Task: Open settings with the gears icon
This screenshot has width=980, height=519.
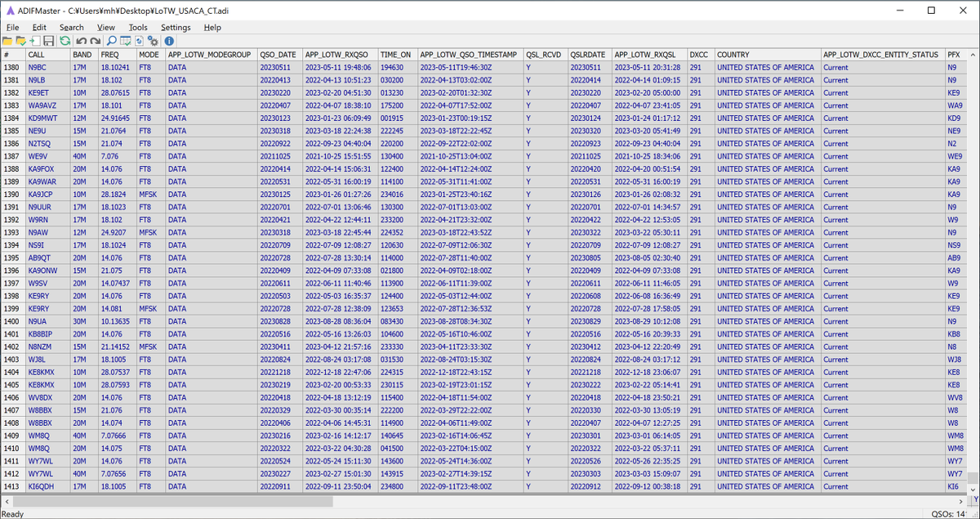Action: coord(154,40)
